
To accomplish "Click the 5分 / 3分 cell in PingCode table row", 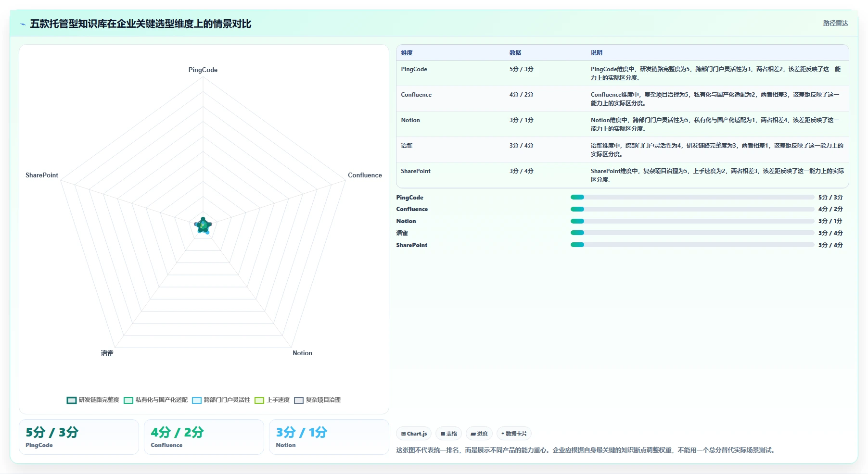I will pos(522,69).
